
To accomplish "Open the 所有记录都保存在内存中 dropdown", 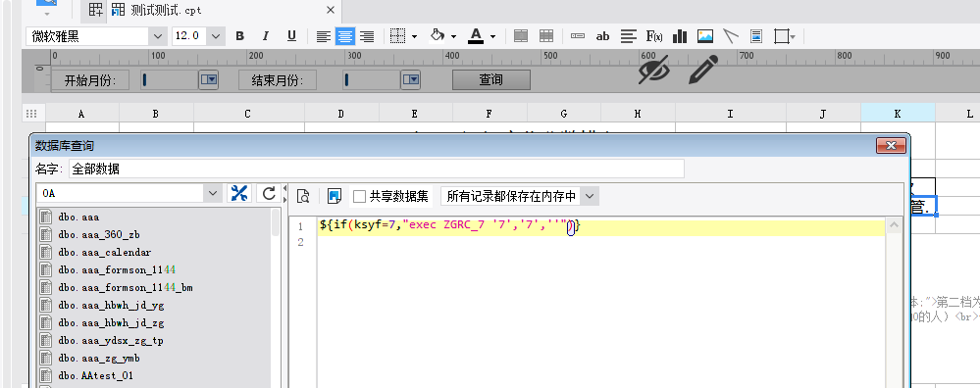I will click(590, 197).
